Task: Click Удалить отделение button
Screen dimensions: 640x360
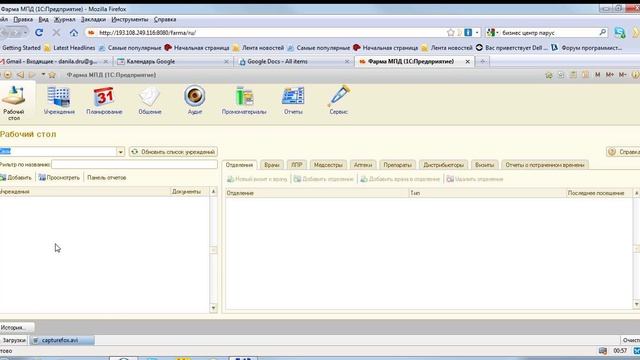Action: coord(475,179)
